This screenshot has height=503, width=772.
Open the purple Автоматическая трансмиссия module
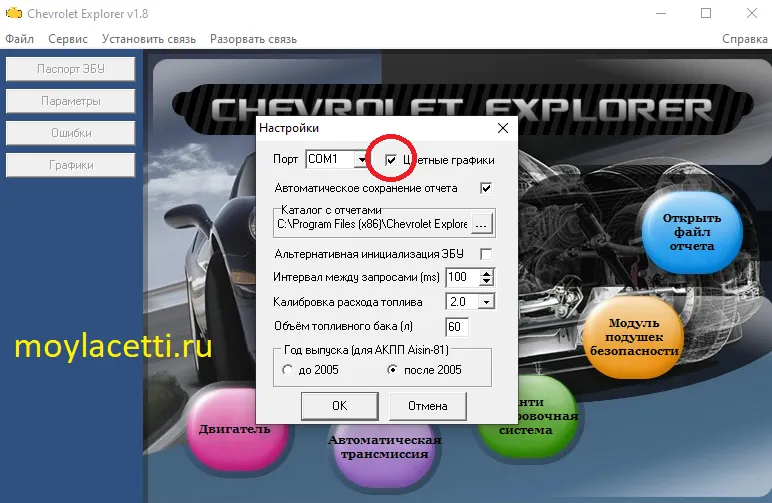point(385,454)
